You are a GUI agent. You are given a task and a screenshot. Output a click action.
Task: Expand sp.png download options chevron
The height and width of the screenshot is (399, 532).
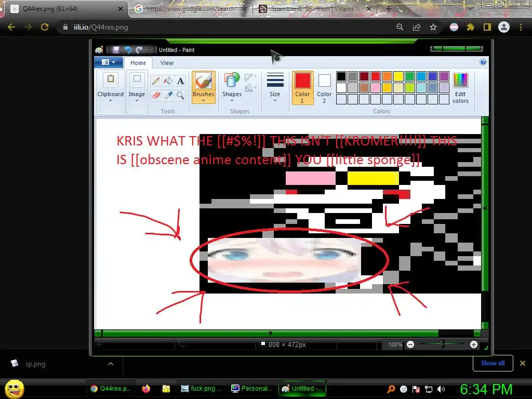click(111, 364)
